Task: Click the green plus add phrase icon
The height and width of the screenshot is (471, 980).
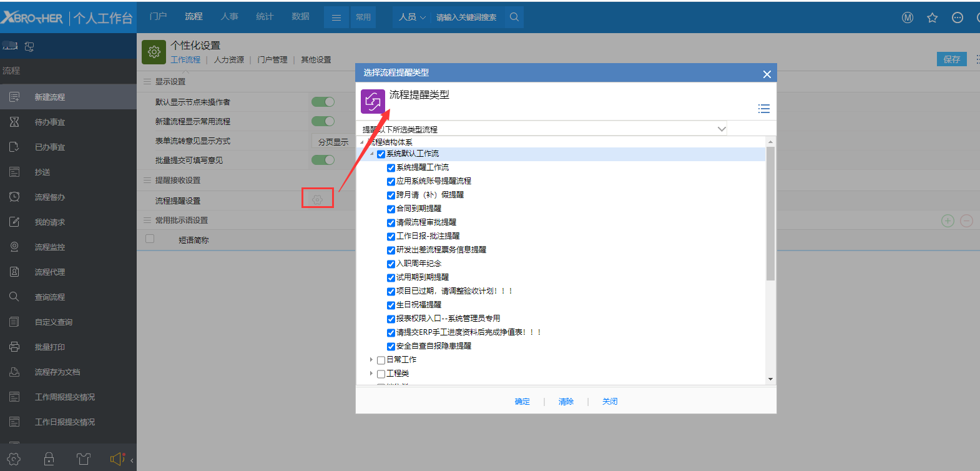Action: [x=948, y=221]
